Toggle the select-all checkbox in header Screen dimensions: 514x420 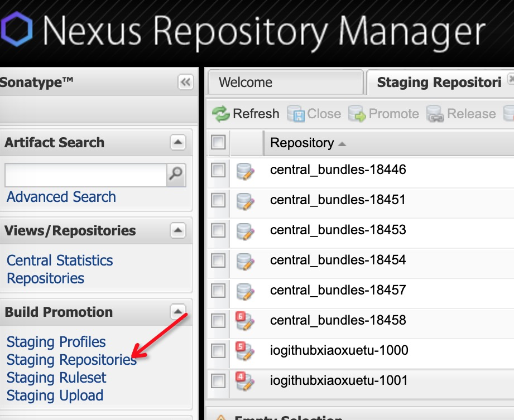(218, 143)
